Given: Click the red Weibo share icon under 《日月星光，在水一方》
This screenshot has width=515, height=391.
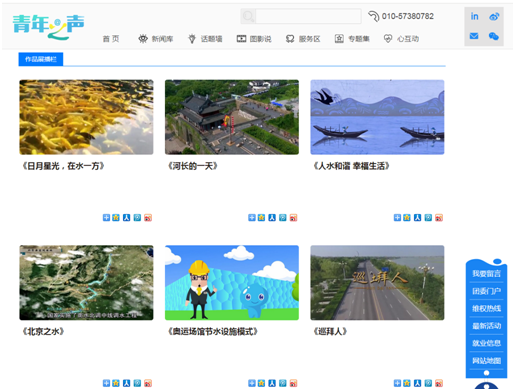Looking at the screenshot, I should click(x=148, y=218).
